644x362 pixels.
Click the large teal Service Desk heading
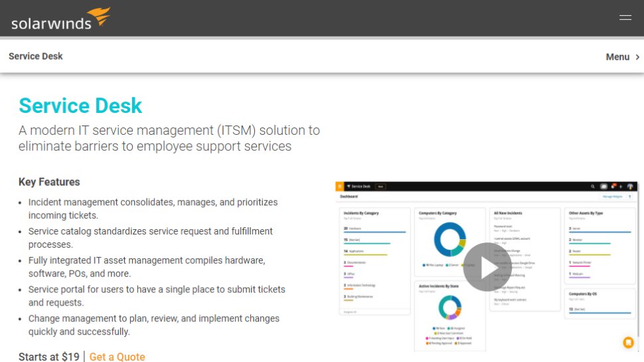[80, 106]
